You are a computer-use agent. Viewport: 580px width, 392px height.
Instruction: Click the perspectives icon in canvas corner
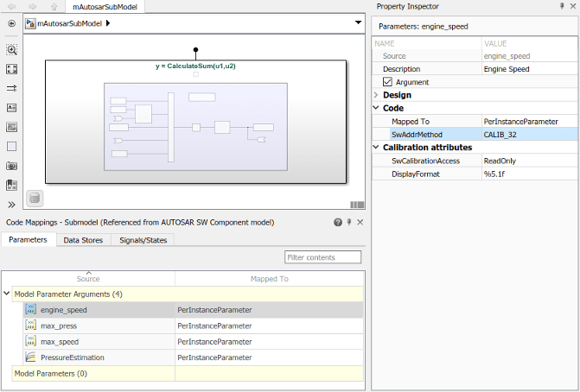(357, 205)
